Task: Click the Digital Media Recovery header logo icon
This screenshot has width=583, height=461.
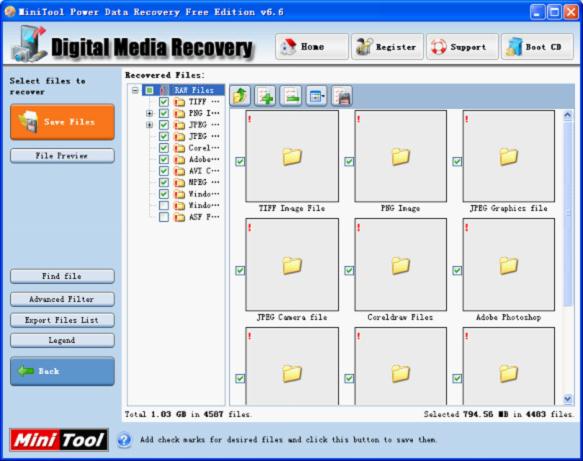Action: [29, 44]
